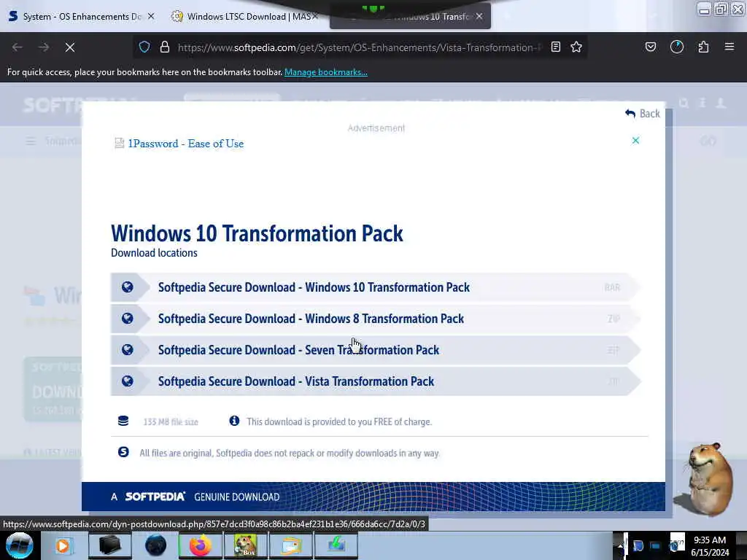Click the circular account icon in toolbar

coord(677,47)
